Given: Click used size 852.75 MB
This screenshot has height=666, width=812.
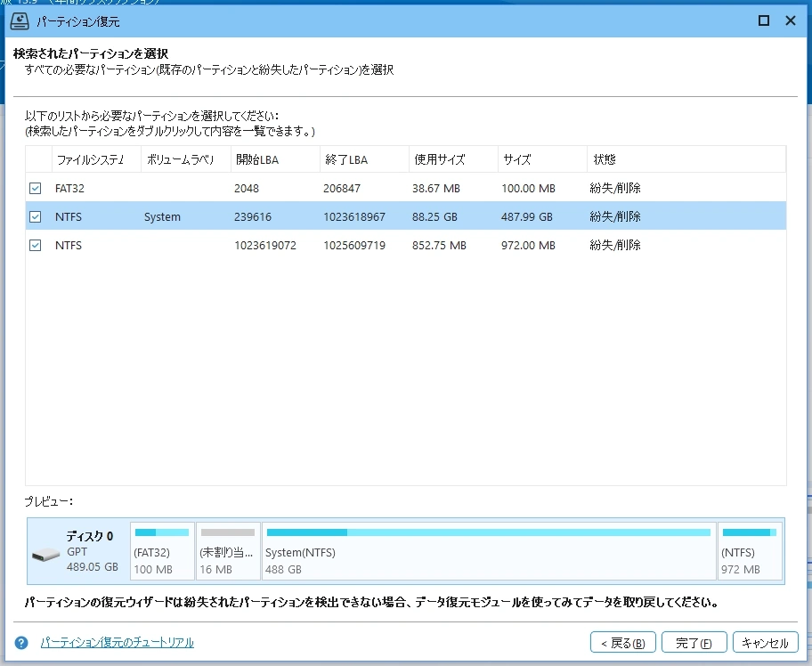Looking at the screenshot, I should 439,246.
